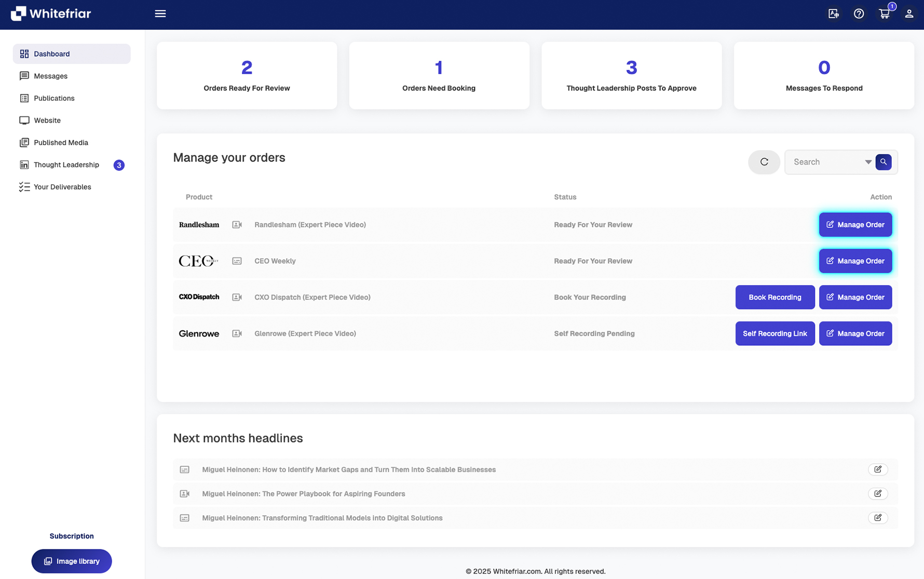Screen dimensions: 924x579
Task: Open Messages in the sidebar
Action: coord(50,76)
